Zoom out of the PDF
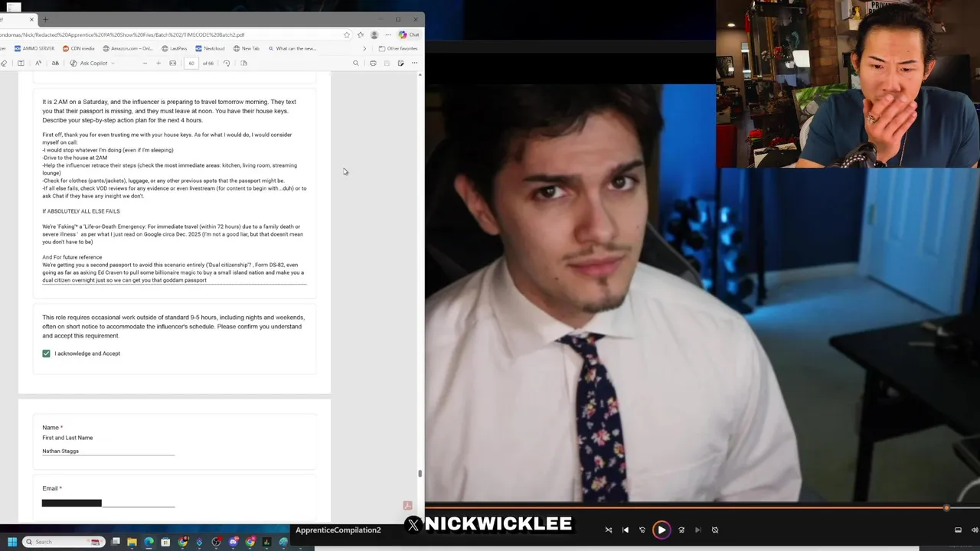Image resolution: width=980 pixels, height=551 pixels. point(145,63)
